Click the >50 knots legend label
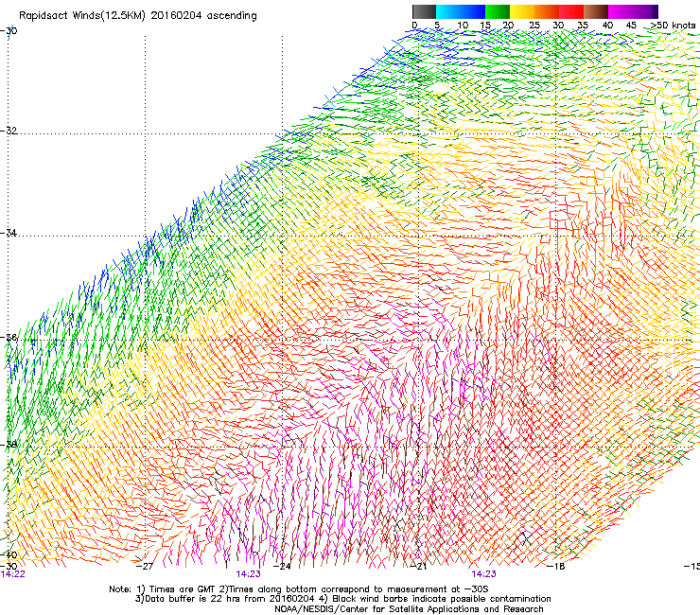This screenshot has height=615, width=700. pos(674,25)
